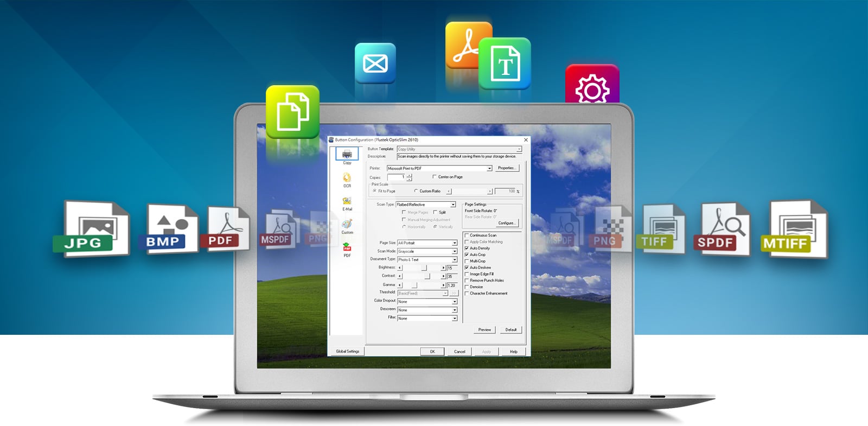Enable Continuous Scan checkbox
868x426 pixels.
(467, 236)
